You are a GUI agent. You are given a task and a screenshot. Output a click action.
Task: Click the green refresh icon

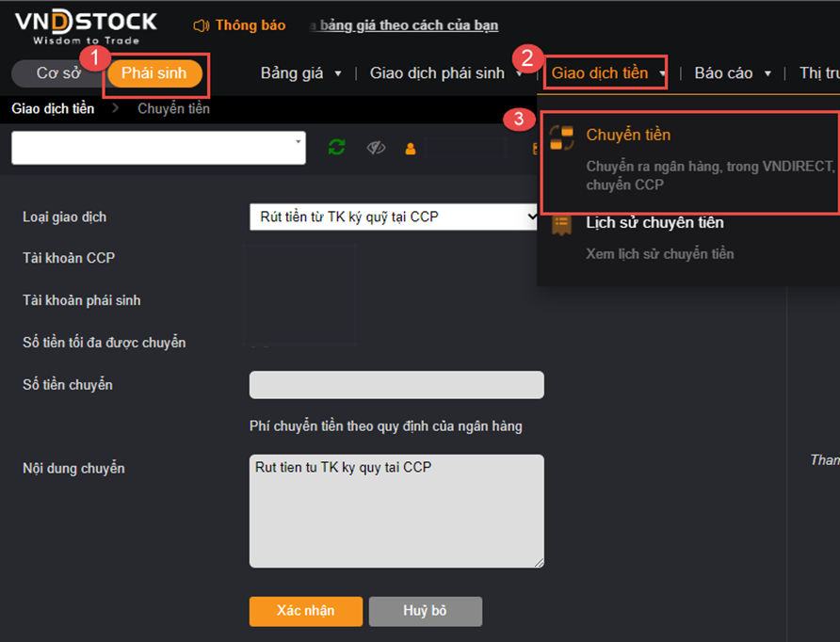(336, 147)
